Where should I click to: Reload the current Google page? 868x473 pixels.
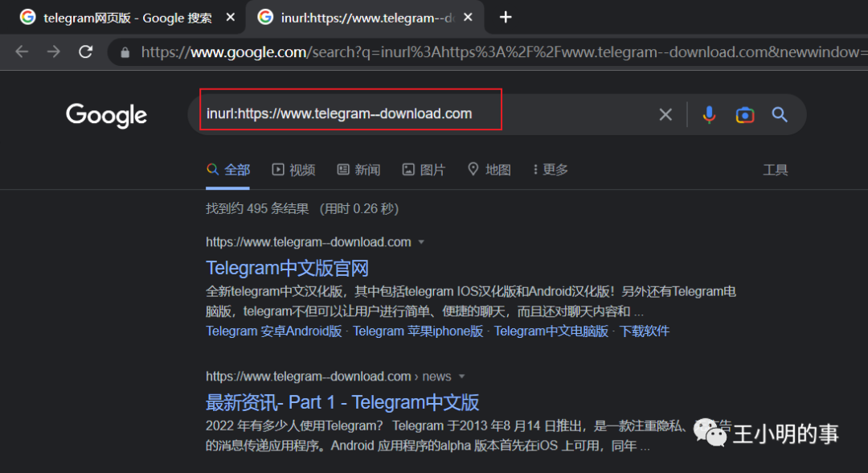tap(86, 52)
